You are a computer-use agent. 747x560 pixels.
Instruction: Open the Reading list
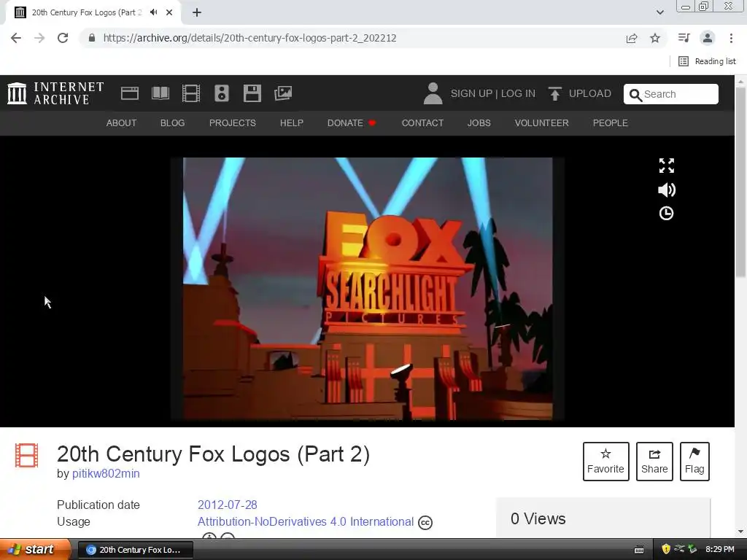click(708, 61)
